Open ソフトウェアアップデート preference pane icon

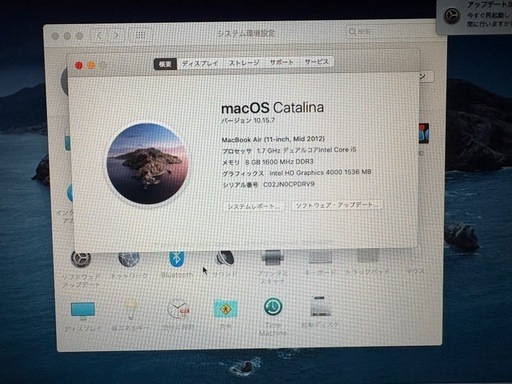[80, 259]
